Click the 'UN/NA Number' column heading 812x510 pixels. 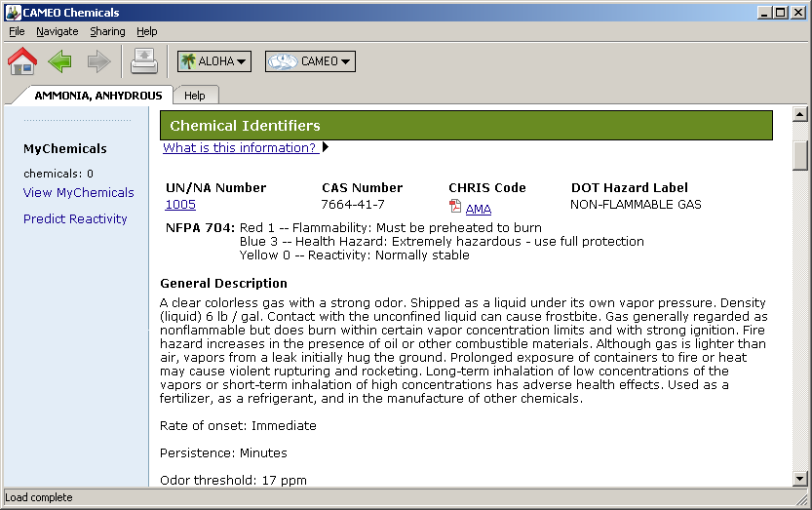(x=216, y=187)
